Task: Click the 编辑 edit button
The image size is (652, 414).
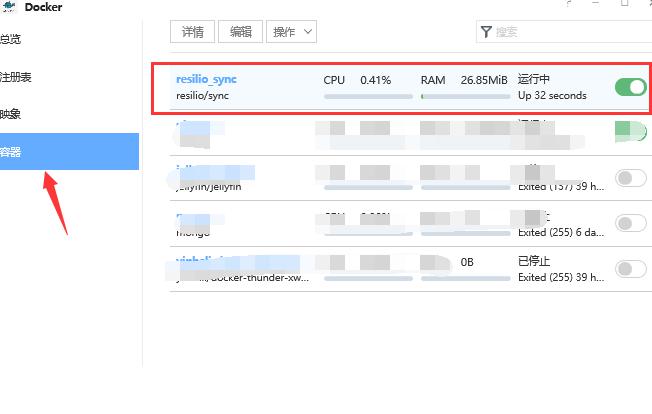Action: pos(241,32)
